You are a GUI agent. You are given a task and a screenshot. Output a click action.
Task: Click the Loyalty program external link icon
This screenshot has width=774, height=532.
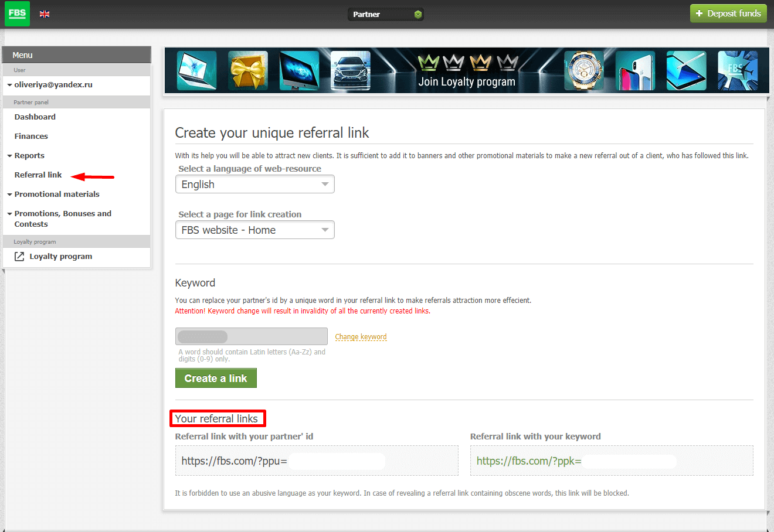pyautogui.click(x=19, y=257)
